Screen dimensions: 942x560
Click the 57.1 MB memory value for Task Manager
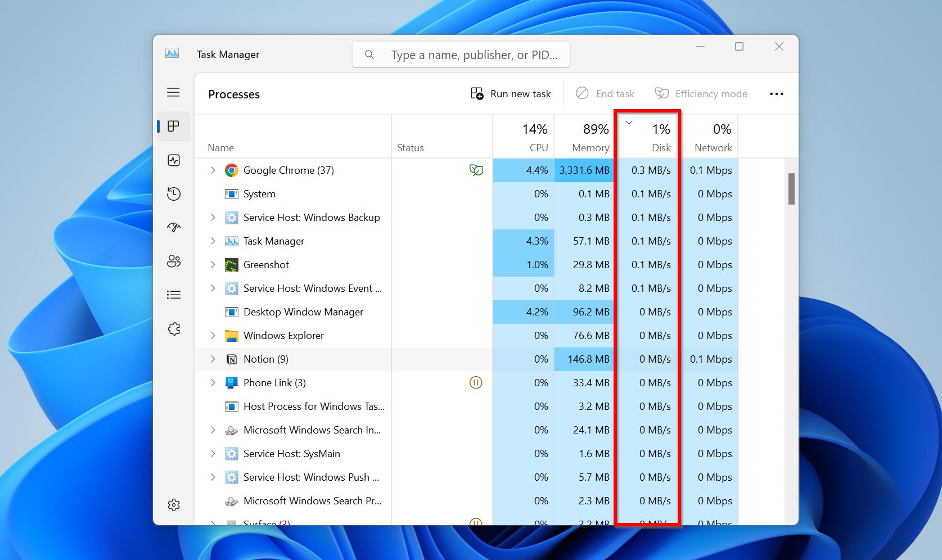coord(591,241)
